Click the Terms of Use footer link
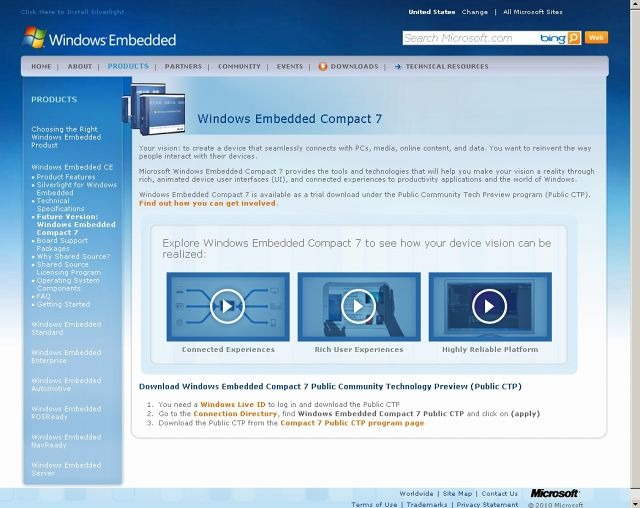 pyautogui.click(x=374, y=504)
